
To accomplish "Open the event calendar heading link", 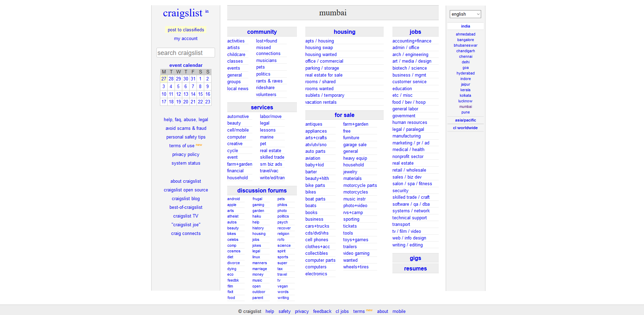I will tap(186, 65).
